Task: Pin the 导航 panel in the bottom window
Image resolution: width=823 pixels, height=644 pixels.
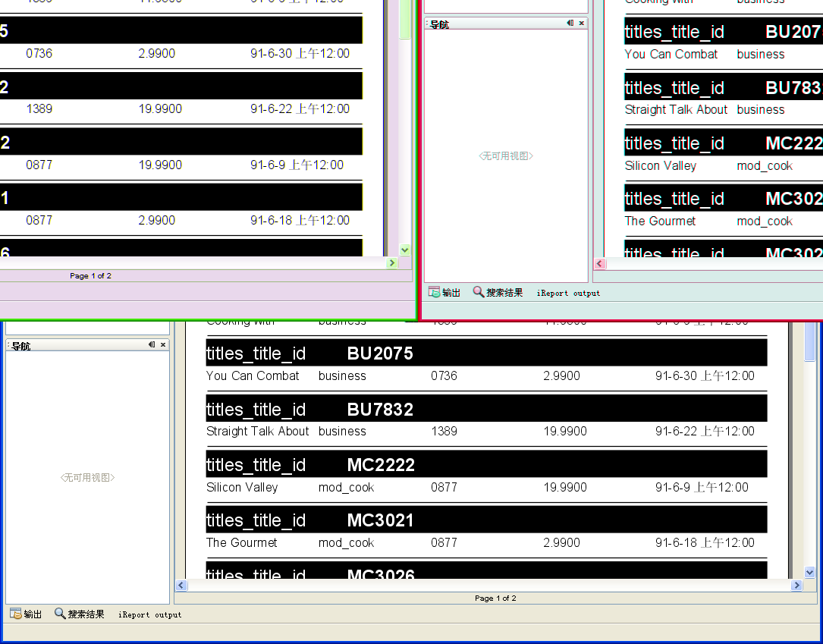Action: click(x=152, y=345)
